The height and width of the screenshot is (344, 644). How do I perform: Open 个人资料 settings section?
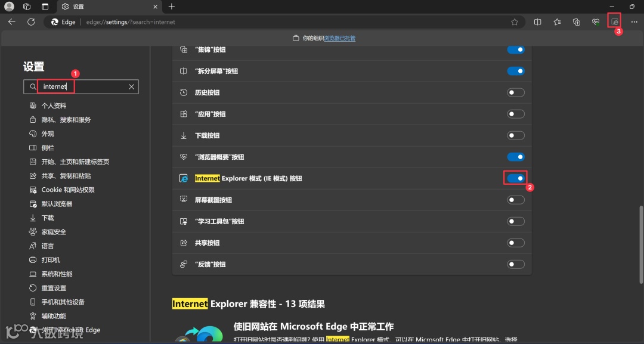(54, 106)
